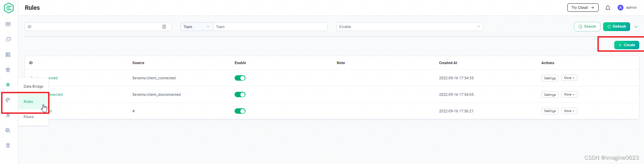Click the EMQX logo icon
Viewport: 644px width, 164px height.
click(x=9, y=8)
